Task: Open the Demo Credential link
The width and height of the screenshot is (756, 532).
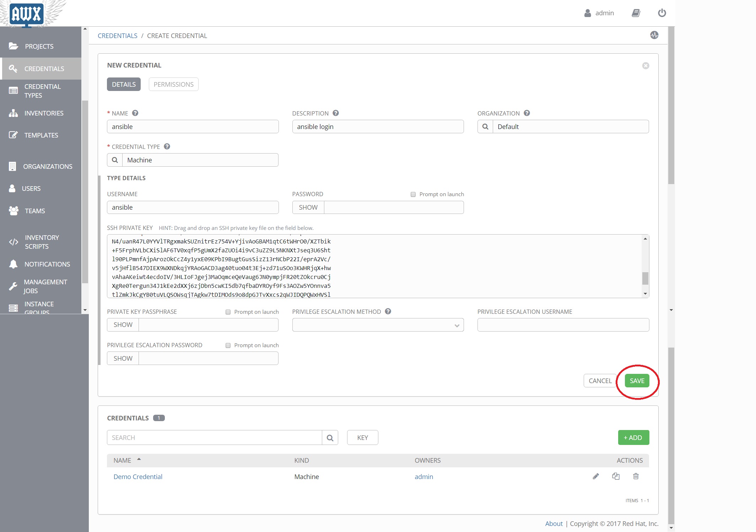Action: click(138, 477)
